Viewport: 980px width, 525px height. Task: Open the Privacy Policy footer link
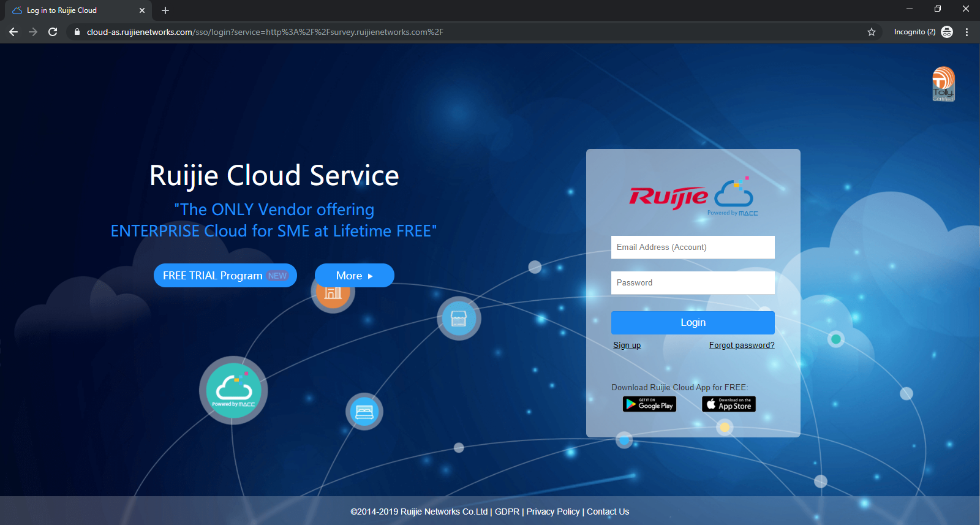click(x=553, y=512)
